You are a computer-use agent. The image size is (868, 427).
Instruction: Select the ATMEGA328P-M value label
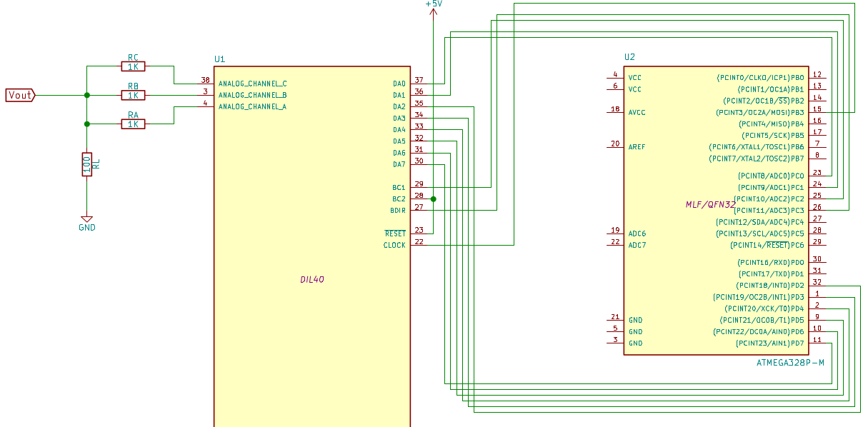pos(790,363)
